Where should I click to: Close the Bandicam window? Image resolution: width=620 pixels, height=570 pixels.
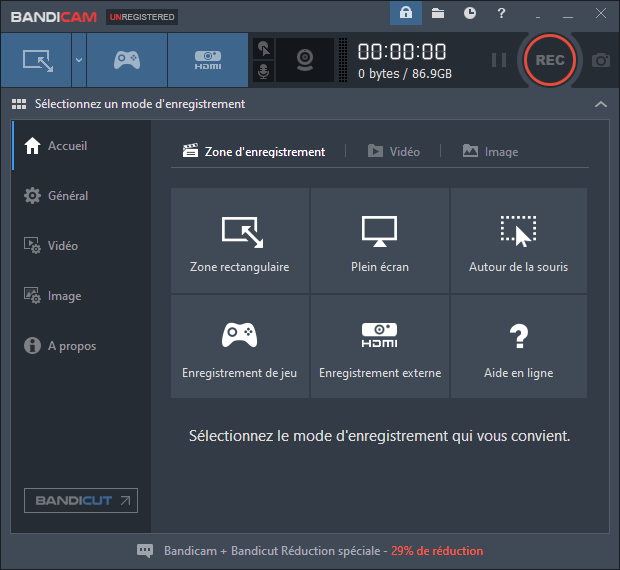click(601, 13)
